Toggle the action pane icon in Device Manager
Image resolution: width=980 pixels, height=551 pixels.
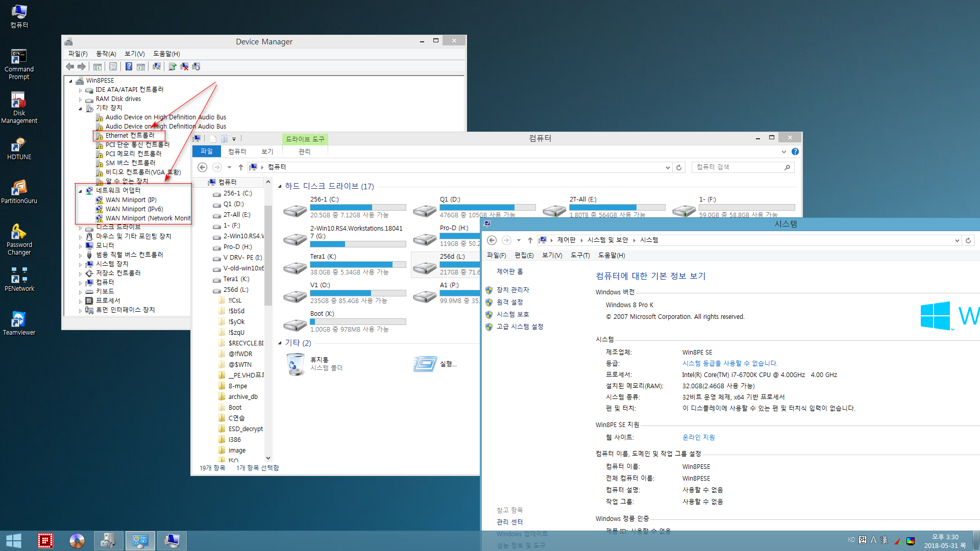tap(141, 66)
